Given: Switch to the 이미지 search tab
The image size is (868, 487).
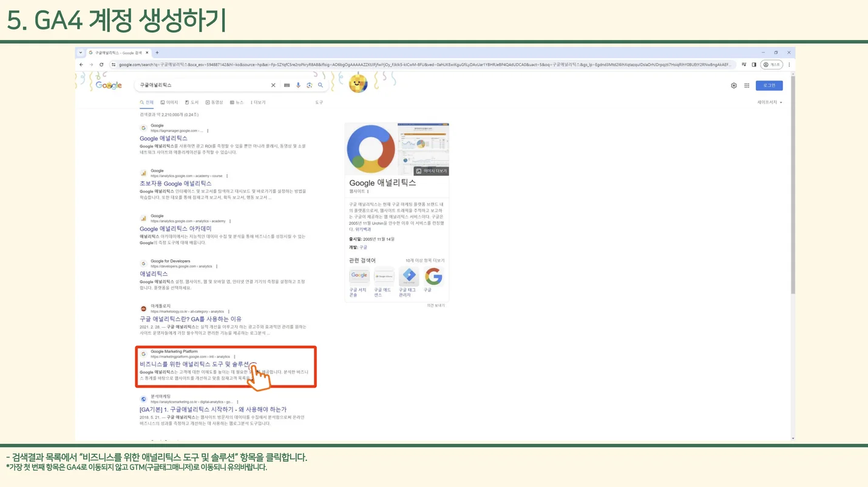Looking at the screenshot, I should click(169, 102).
